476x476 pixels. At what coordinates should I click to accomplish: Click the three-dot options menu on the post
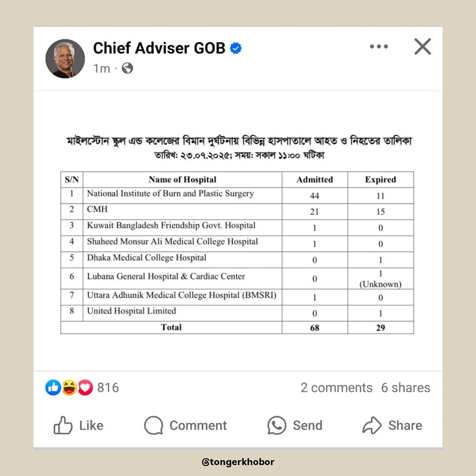click(379, 46)
